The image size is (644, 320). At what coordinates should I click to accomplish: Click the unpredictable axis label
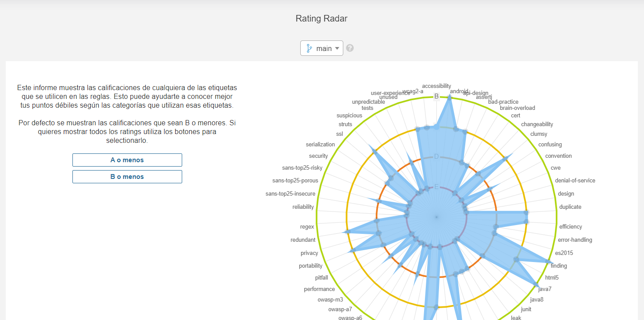pyautogui.click(x=369, y=102)
